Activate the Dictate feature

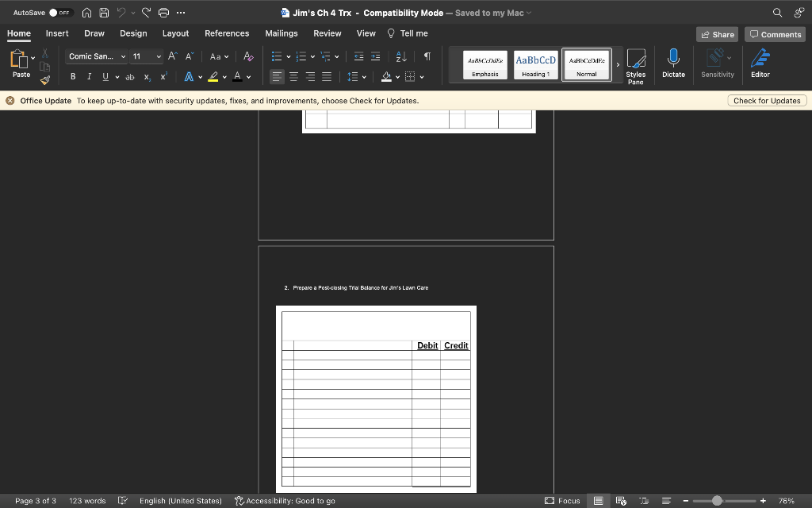click(673, 63)
